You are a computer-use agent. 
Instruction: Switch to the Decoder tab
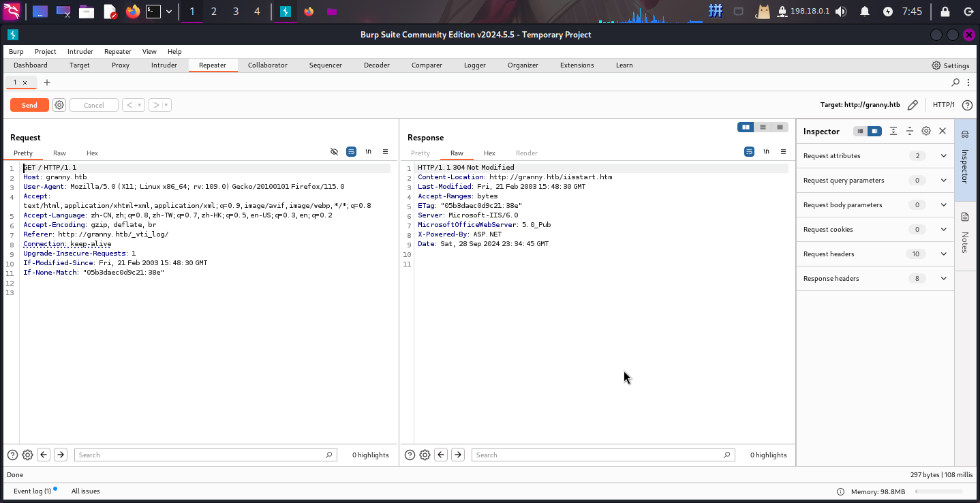click(377, 65)
